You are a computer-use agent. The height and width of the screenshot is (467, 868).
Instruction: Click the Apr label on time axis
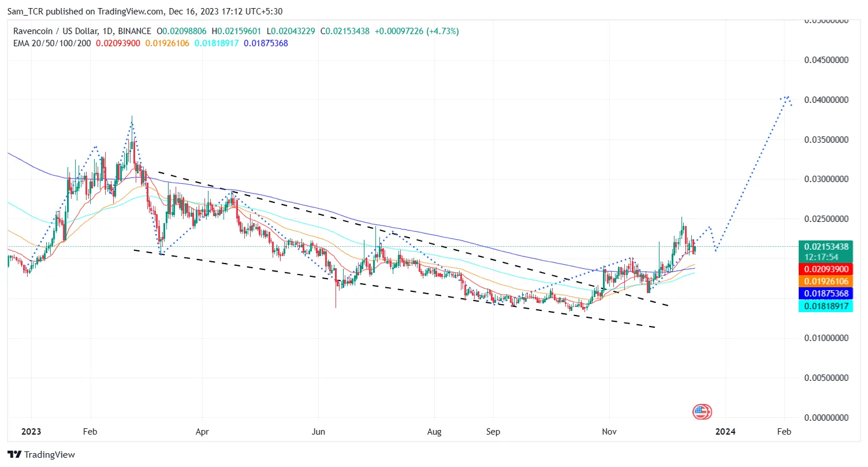[x=203, y=431]
